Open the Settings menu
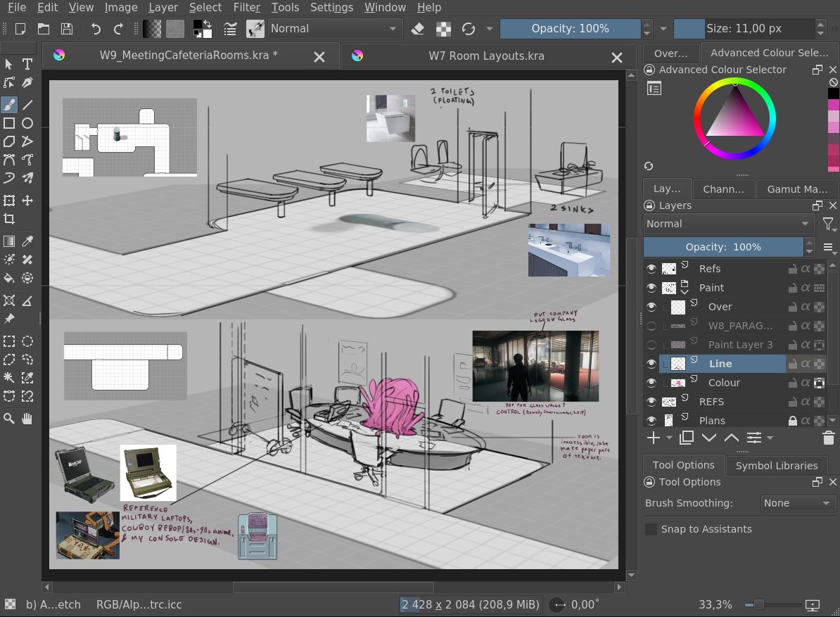 point(331,8)
